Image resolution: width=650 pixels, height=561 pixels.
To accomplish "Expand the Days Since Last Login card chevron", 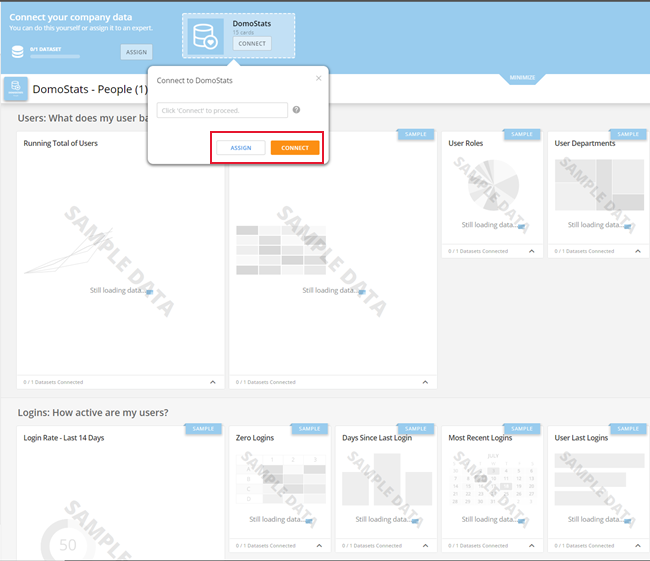I will click(x=425, y=545).
